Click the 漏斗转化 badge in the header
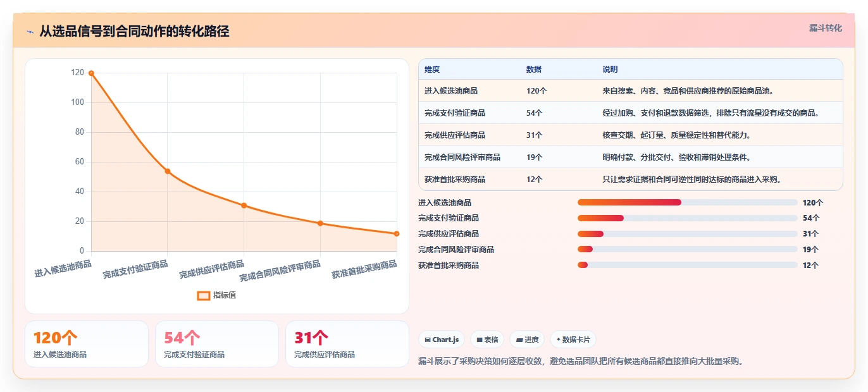 tap(826, 28)
